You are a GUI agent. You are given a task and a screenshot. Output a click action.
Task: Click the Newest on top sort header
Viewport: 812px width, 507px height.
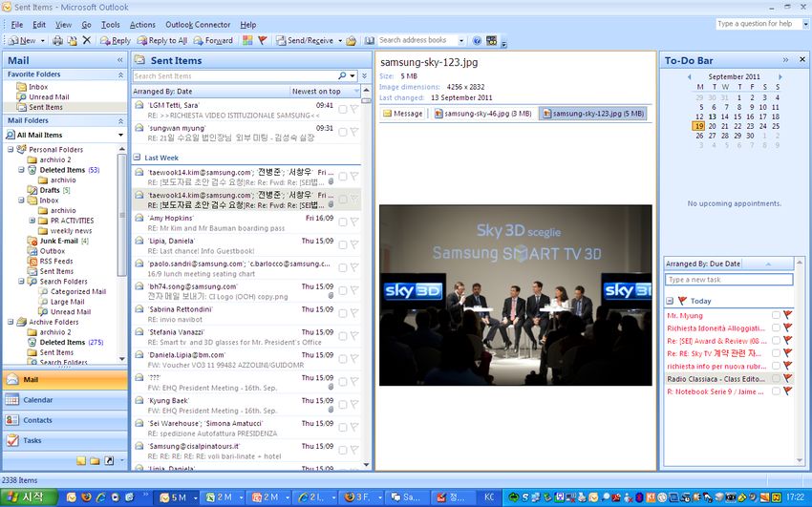[x=324, y=91]
